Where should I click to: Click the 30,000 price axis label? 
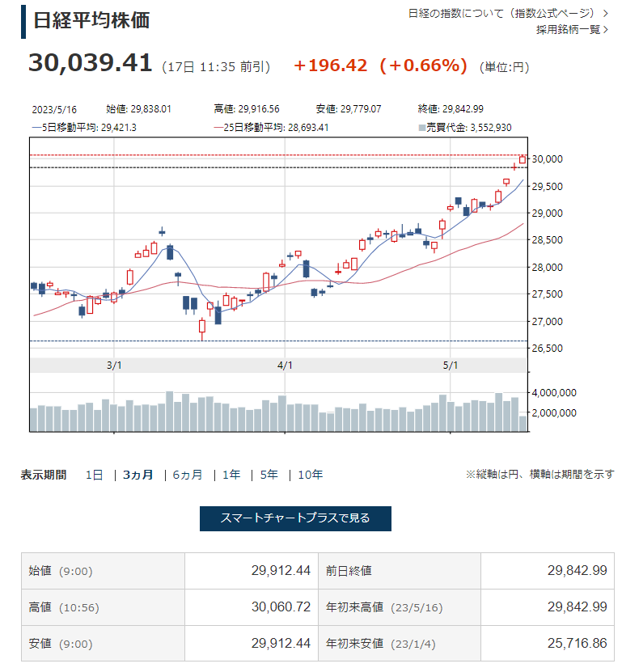547,159
